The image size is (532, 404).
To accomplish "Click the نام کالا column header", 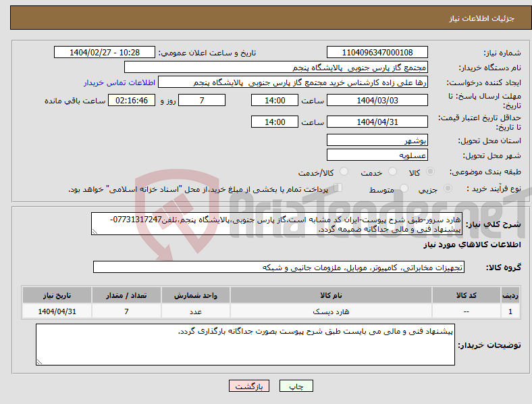I will pyautogui.click(x=331, y=295).
